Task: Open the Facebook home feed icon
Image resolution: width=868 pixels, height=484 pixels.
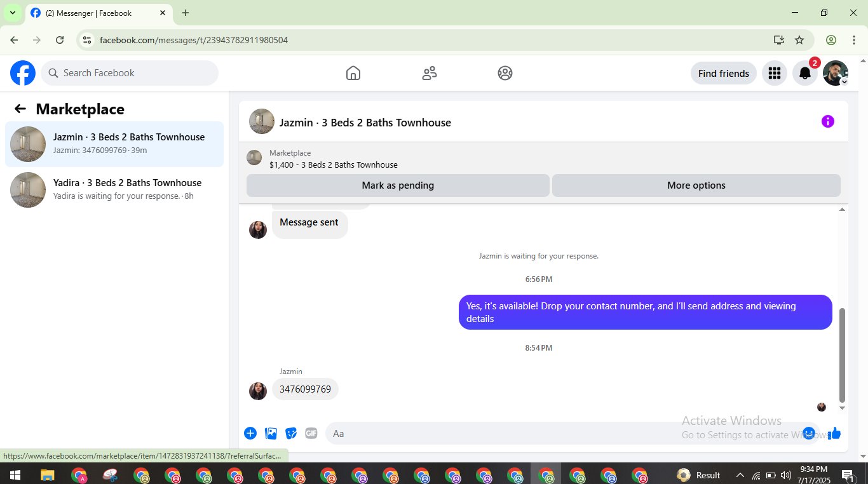Action: (353, 73)
